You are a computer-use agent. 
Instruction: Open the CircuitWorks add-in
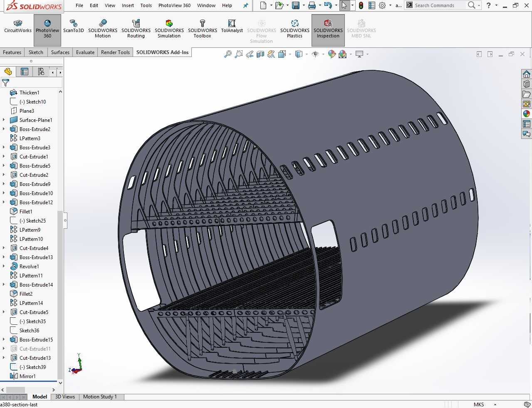click(x=18, y=27)
